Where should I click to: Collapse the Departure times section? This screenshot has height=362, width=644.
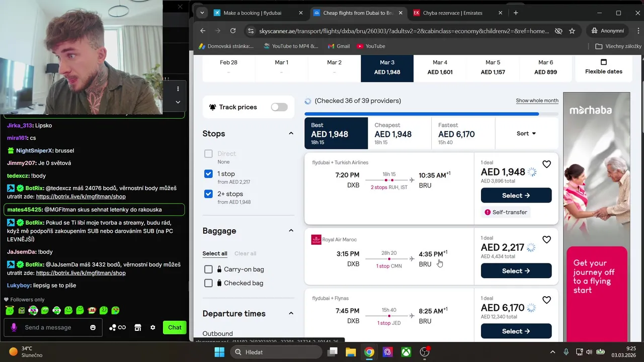291,313
